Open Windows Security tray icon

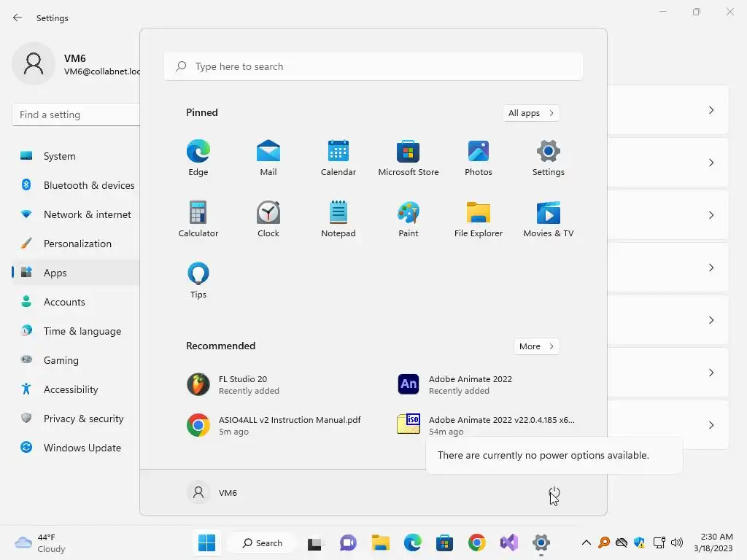pos(639,542)
